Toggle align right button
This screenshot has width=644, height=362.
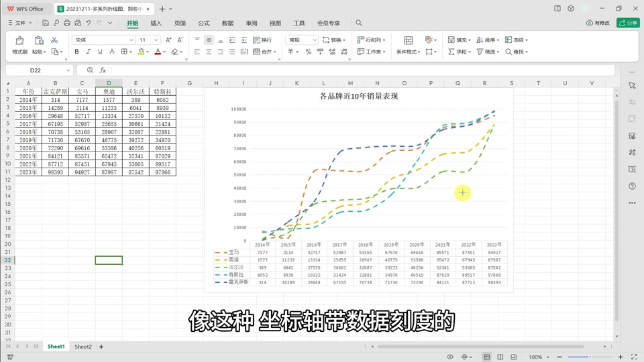(221, 52)
